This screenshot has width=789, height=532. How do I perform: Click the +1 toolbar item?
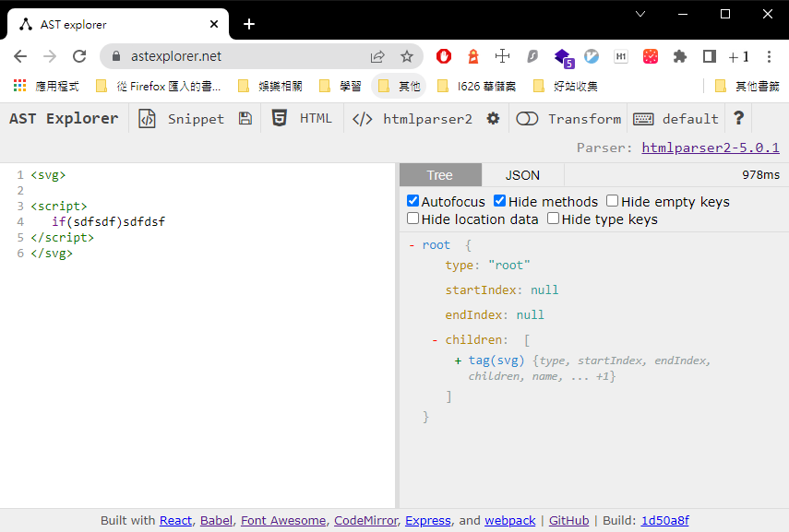738,57
